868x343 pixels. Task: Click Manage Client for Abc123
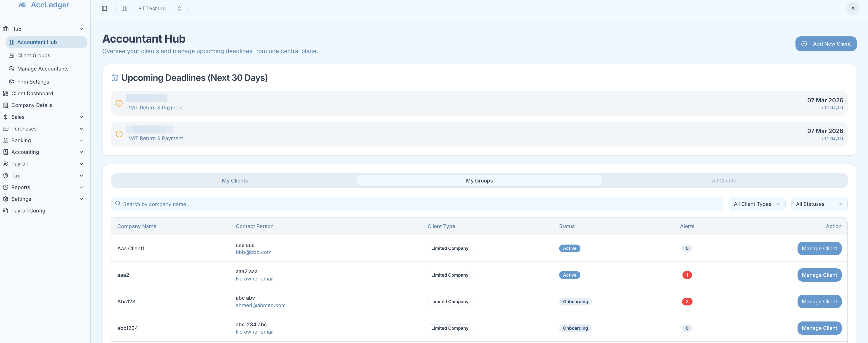[819, 301]
